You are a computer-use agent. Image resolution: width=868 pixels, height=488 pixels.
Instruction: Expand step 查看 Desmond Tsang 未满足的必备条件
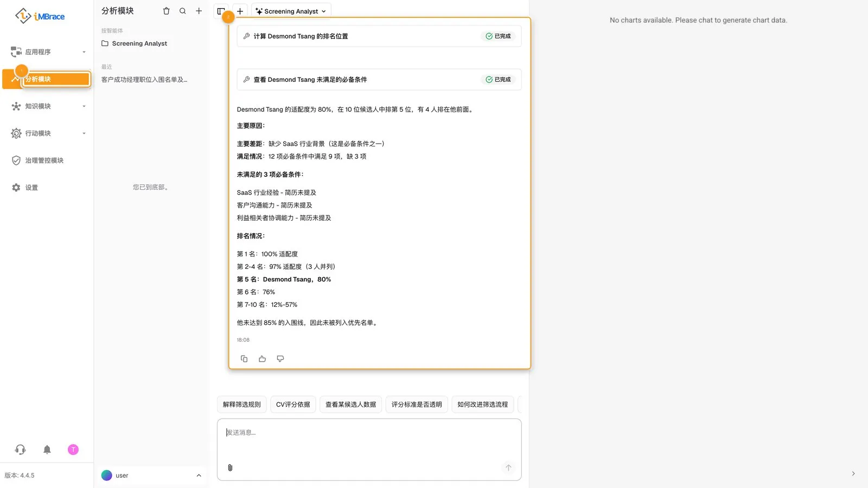[x=379, y=80]
